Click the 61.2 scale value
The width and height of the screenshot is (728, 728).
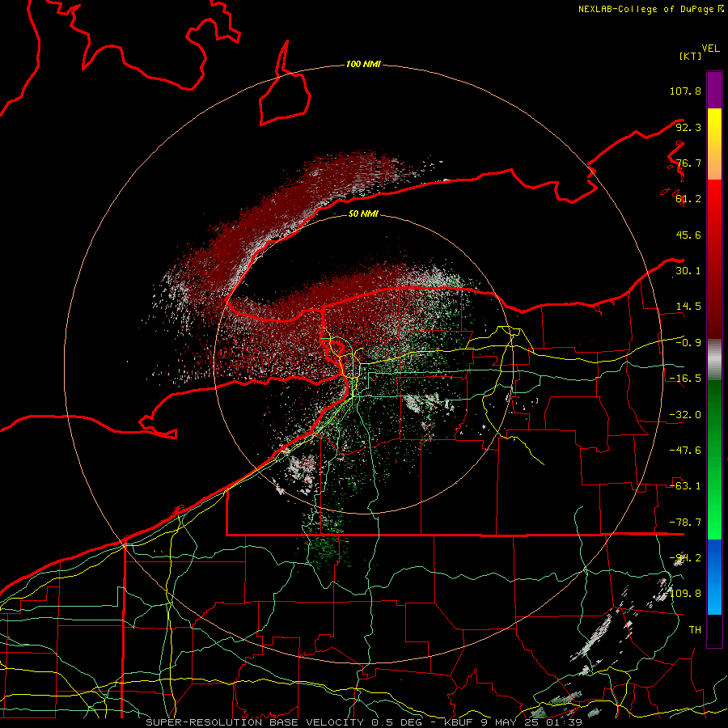pos(688,199)
